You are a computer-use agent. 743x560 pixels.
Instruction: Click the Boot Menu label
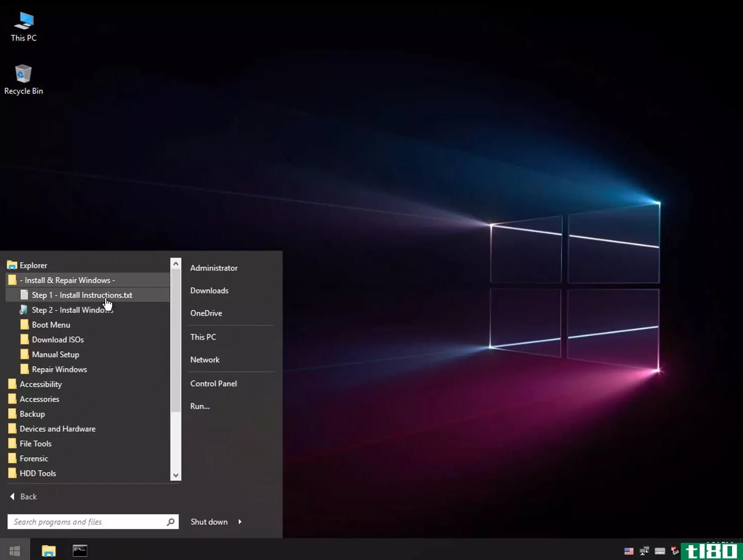51,325
